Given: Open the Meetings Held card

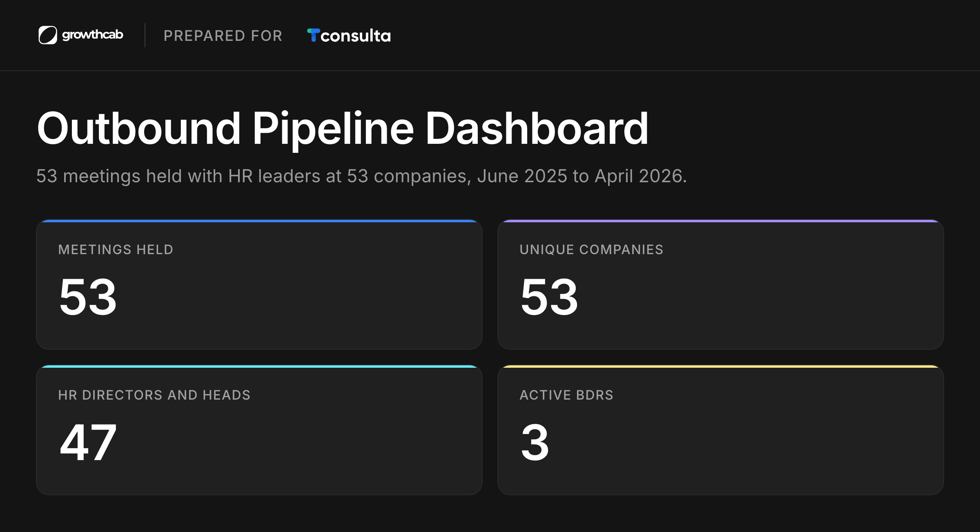Looking at the screenshot, I should click(x=259, y=284).
